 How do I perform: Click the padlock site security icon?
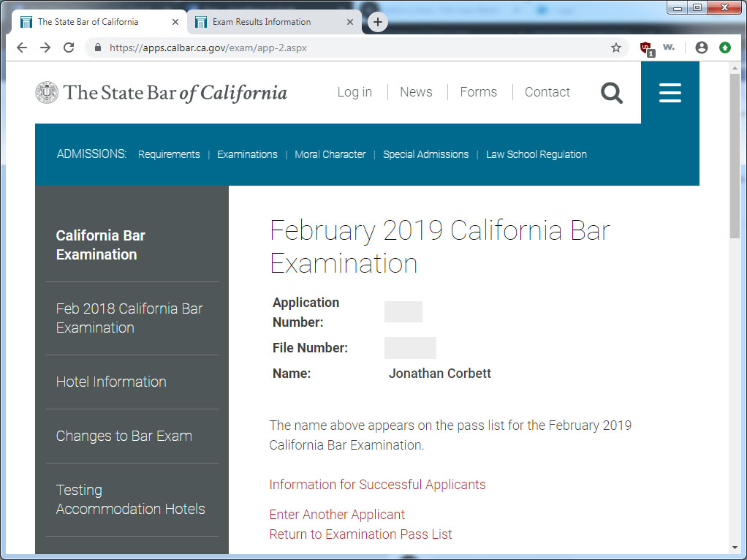click(x=98, y=47)
